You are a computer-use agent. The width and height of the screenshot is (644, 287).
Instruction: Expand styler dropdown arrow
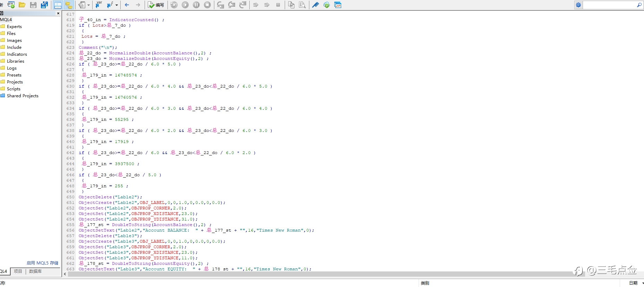pos(88,5)
